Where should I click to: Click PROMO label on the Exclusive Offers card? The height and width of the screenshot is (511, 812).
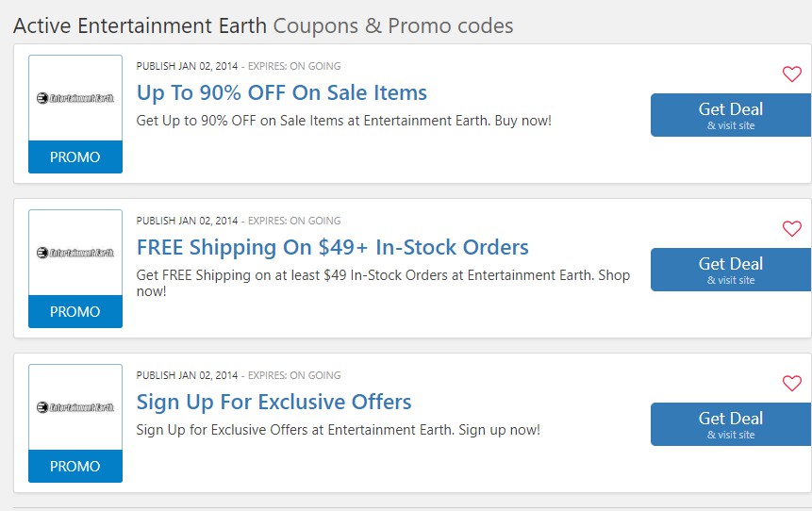(75, 467)
